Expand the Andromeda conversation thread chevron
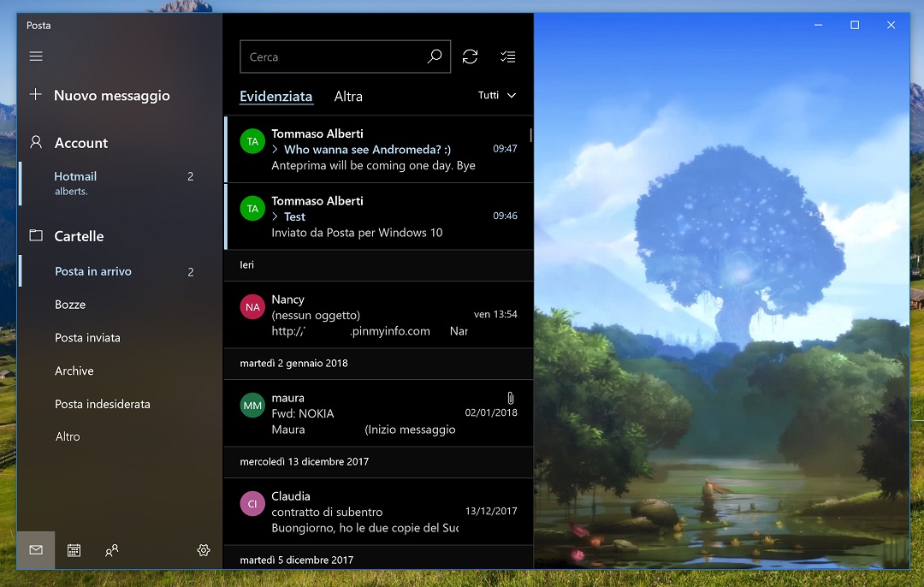The width and height of the screenshot is (924, 587). pos(275,150)
